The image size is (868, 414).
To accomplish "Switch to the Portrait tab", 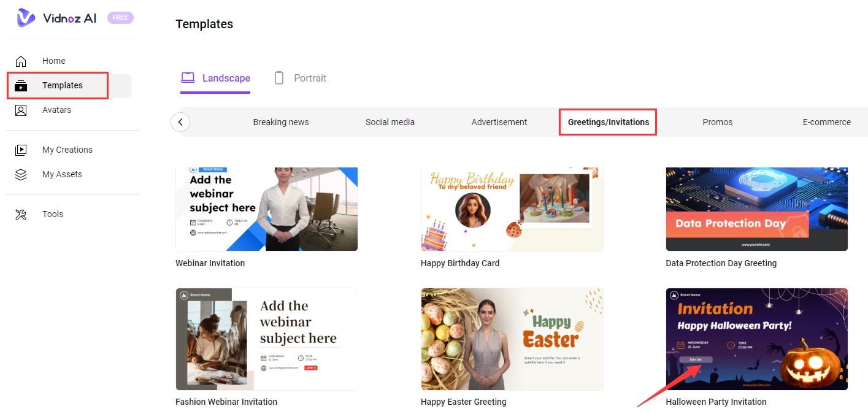I will 310,78.
